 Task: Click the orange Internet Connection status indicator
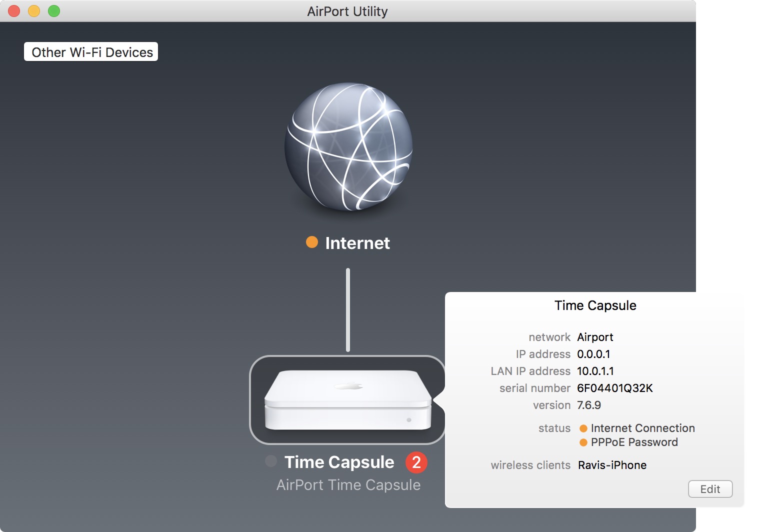coord(583,428)
